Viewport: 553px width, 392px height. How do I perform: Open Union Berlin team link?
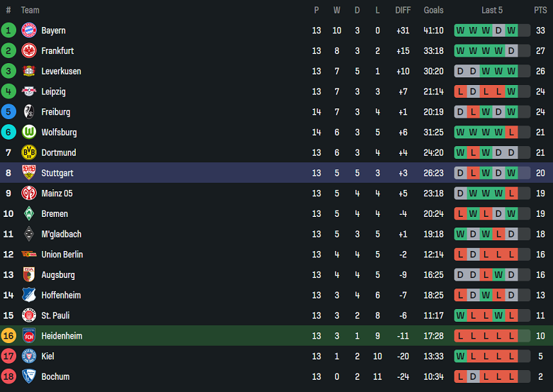tap(62, 254)
